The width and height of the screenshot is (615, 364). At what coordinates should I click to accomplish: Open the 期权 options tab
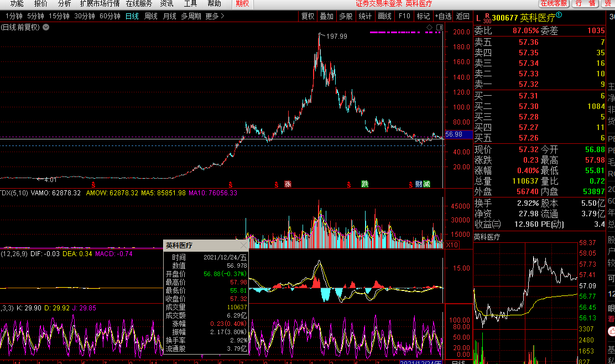click(x=242, y=3)
